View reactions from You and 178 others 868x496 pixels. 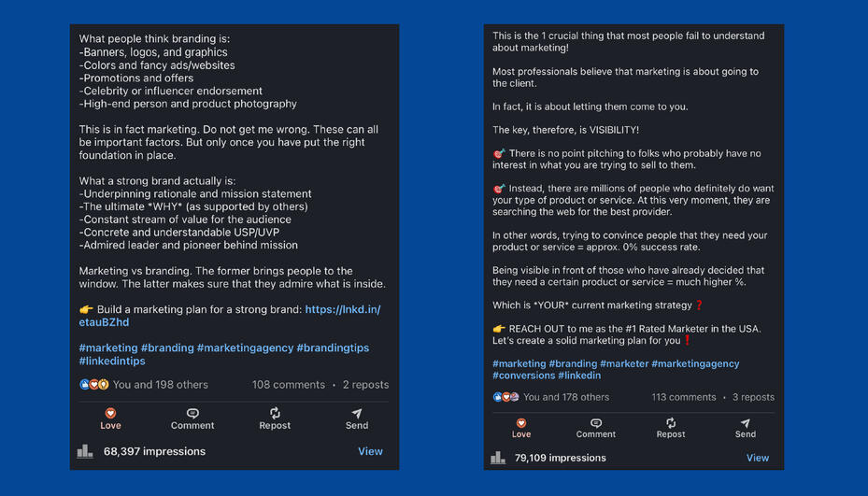pos(566,397)
